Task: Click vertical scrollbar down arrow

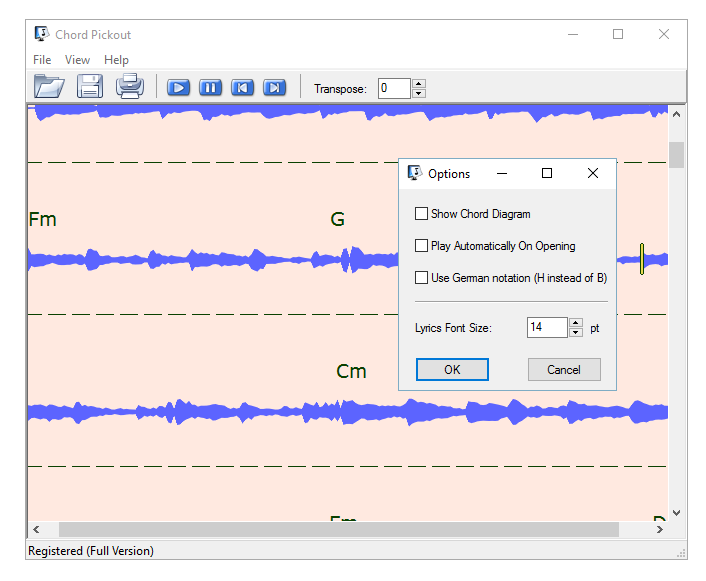Action: tap(676, 513)
